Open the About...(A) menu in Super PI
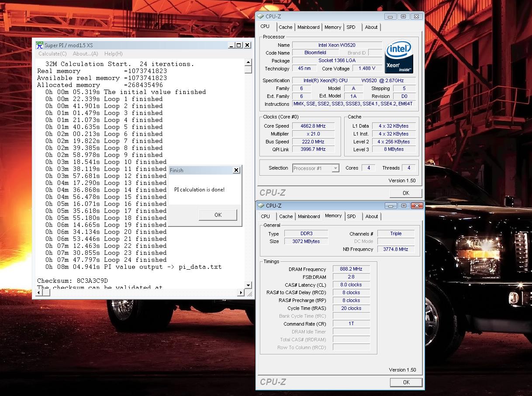The image size is (532, 396). coord(85,54)
